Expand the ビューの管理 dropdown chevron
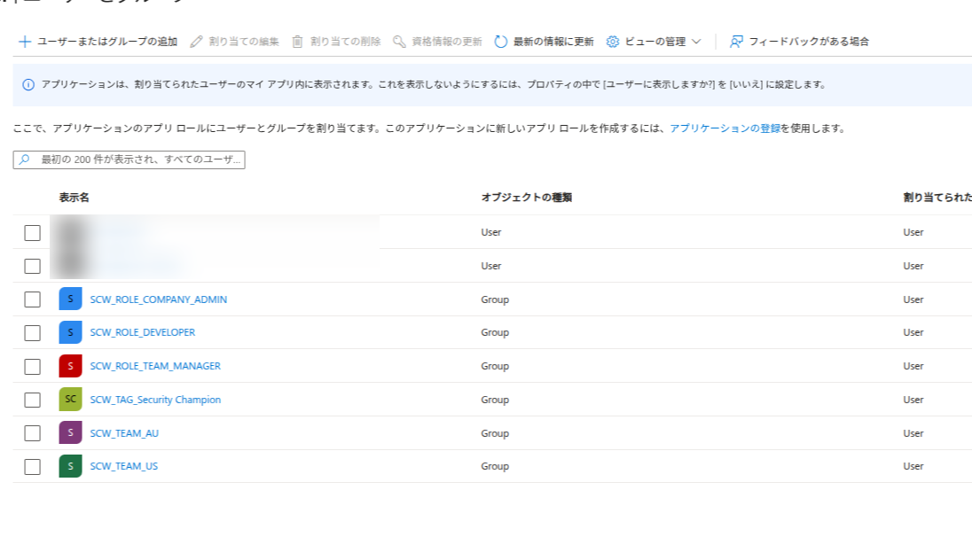The width and height of the screenshot is (972, 560). pos(696,42)
